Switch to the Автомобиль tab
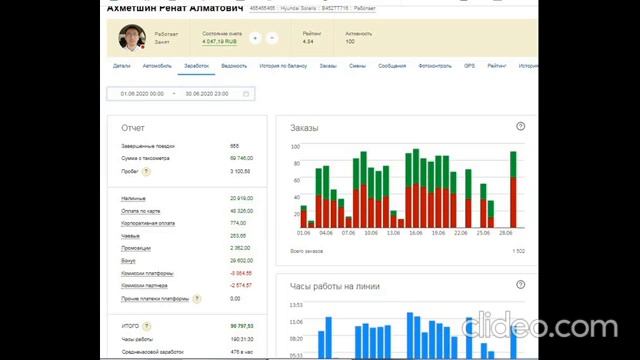 coord(157,66)
